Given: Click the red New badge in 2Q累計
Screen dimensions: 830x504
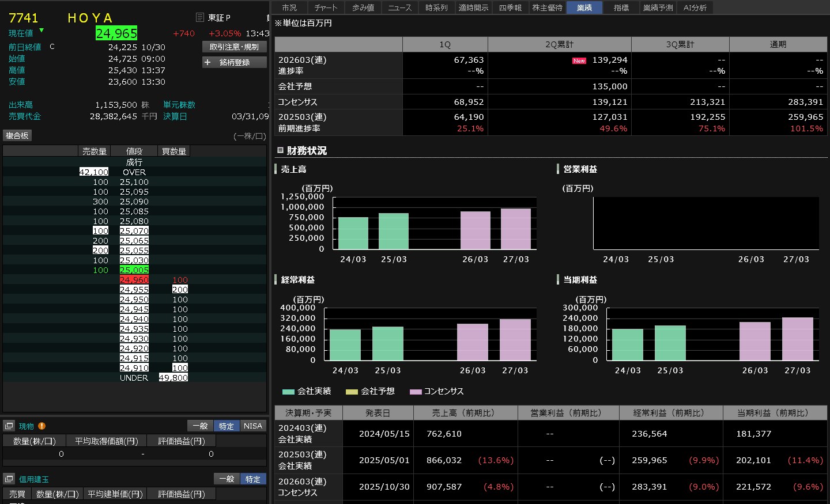Looking at the screenshot, I should point(579,60).
